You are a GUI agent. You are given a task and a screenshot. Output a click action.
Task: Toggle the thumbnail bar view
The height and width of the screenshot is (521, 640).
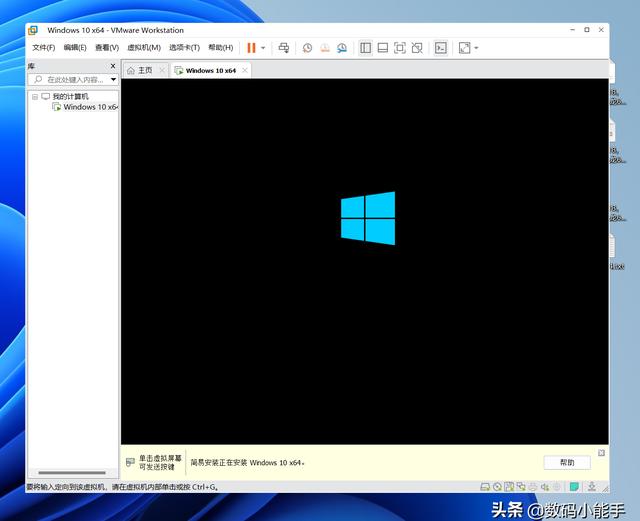coord(383,48)
